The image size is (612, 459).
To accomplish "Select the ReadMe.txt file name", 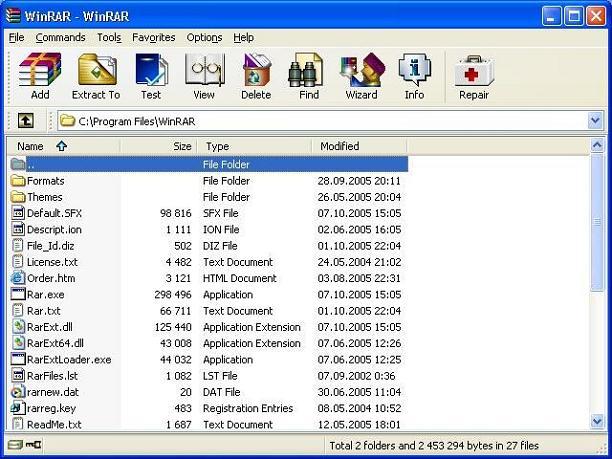I will click(54, 424).
